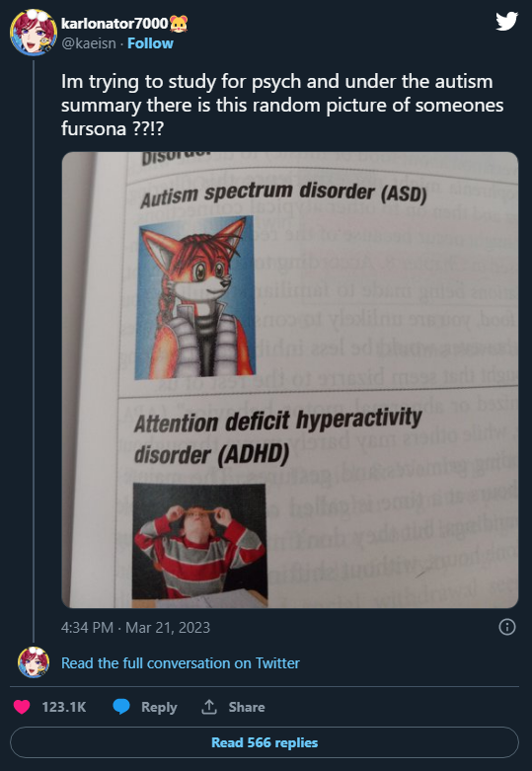Viewport: 532px width, 771px height.
Task: Click the share upload arrow icon
Action: point(209,707)
